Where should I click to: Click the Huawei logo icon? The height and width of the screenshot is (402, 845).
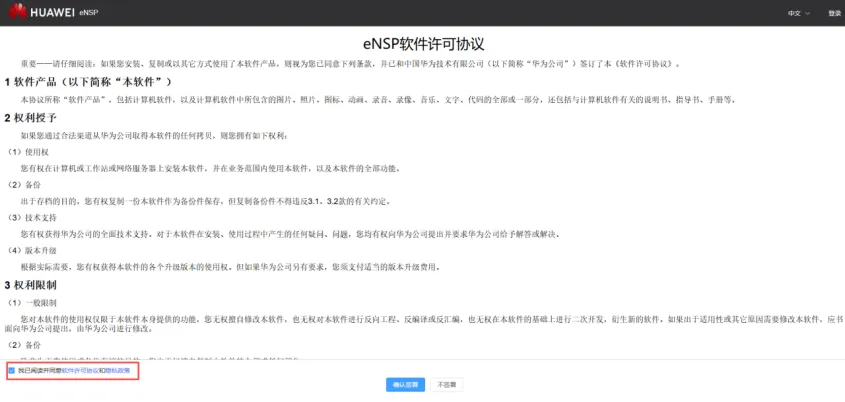coord(17,11)
